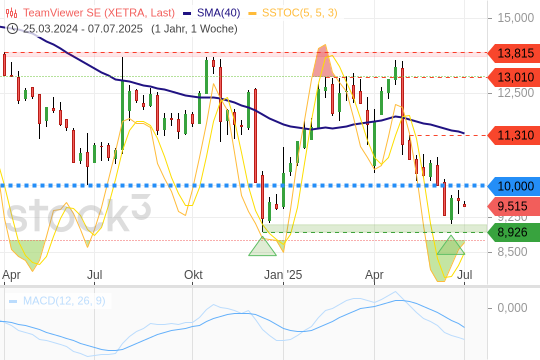Image resolution: width=540 pixels, height=360 pixels.
Task: Select the blue SMA(40) legend marker
Action: pyautogui.click(x=187, y=13)
